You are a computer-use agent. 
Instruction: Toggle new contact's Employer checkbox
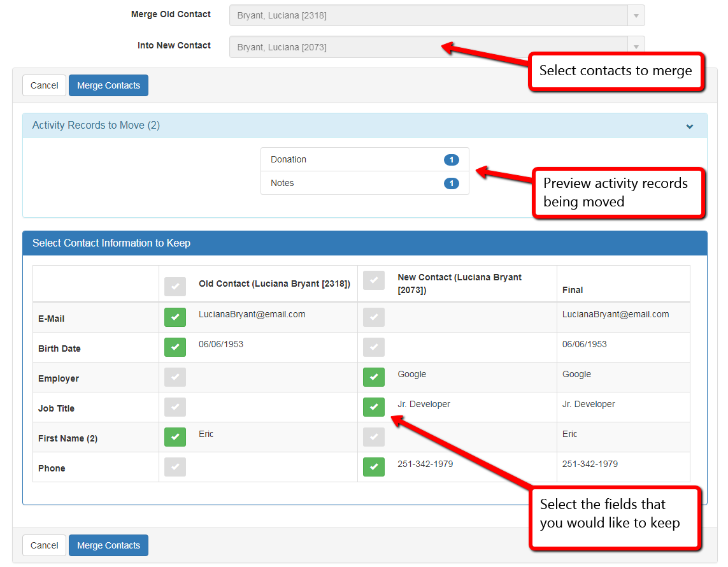[x=374, y=377]
